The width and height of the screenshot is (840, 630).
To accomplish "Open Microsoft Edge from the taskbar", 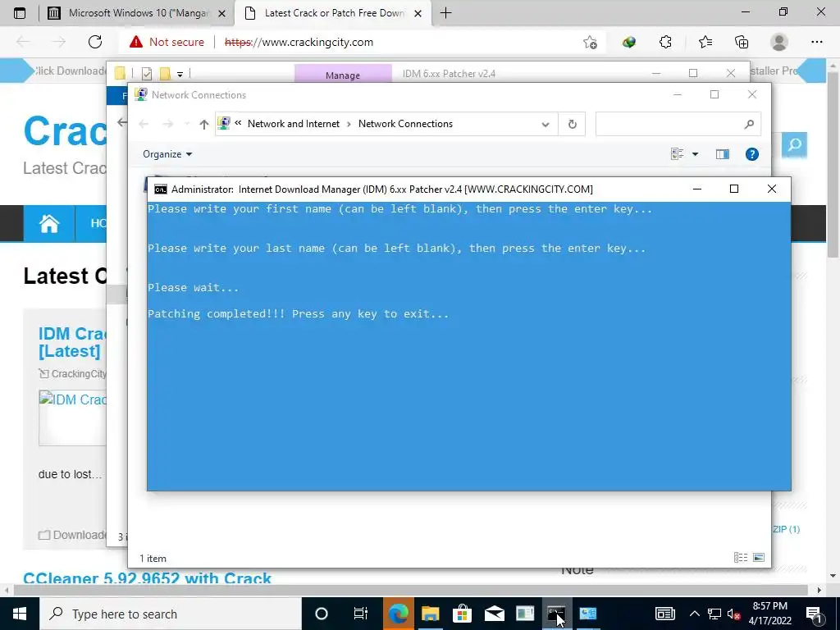I will pos(398,614).
